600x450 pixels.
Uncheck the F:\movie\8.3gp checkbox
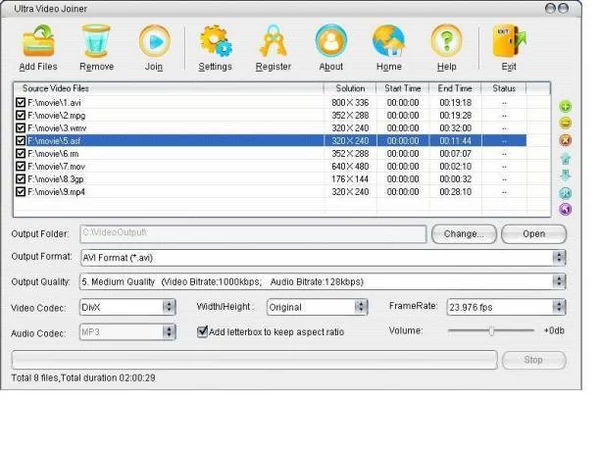[x=21, y=179]
